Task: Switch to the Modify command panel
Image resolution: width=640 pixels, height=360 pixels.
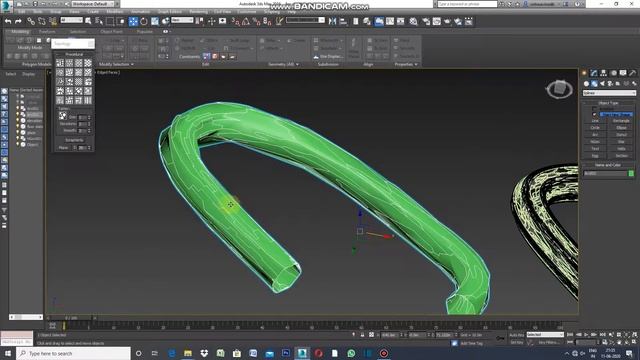Action: coord(594,73)
